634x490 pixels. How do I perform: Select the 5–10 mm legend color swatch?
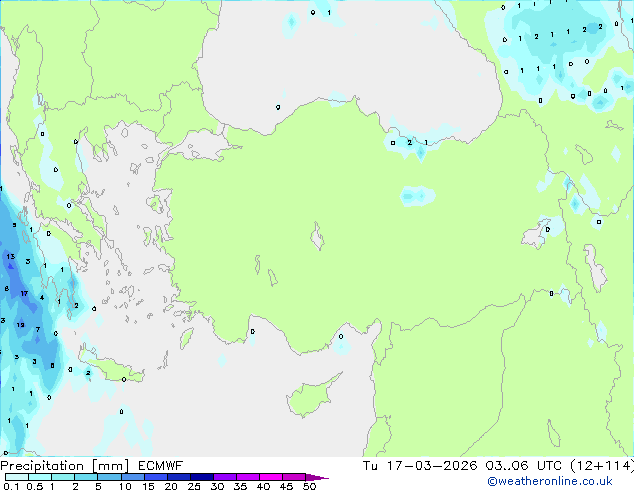[x=109, y=477]
